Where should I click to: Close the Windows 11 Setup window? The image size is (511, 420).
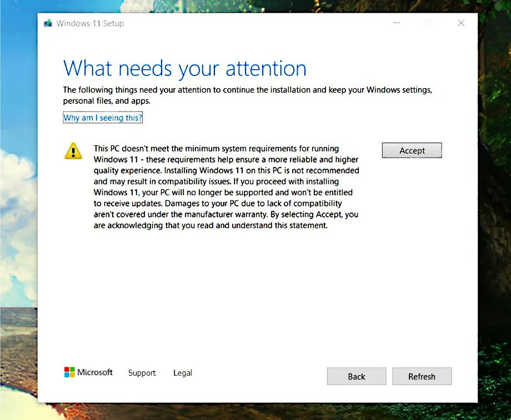(x=461, y=23)
